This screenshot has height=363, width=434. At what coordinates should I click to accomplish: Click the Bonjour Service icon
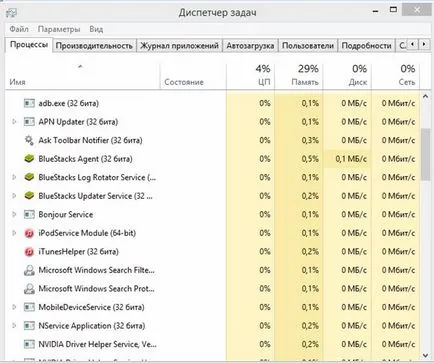point(29,215)
